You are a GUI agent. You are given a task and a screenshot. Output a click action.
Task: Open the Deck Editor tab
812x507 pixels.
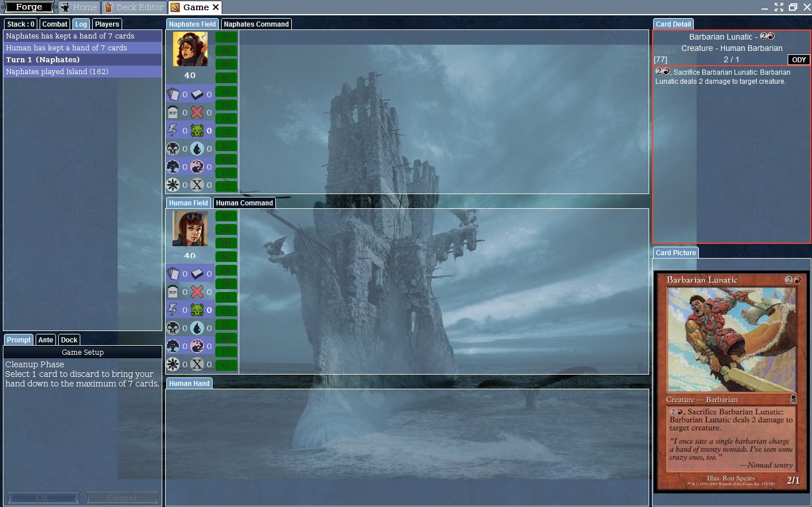(135, 7)
